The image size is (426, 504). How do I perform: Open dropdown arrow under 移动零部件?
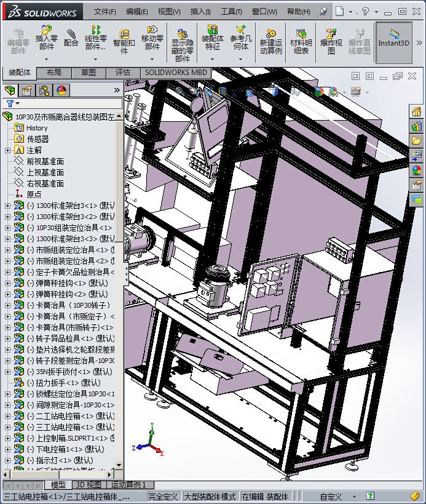(x=152, y=59)
